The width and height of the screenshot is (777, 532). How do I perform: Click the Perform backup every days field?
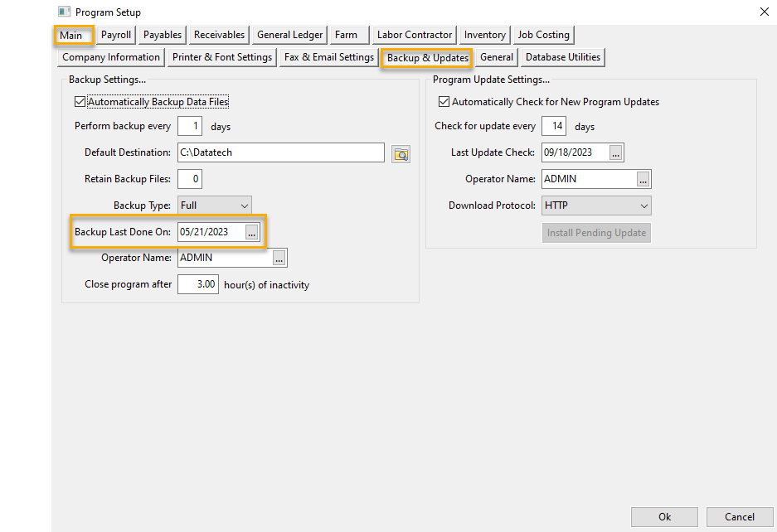190,127
